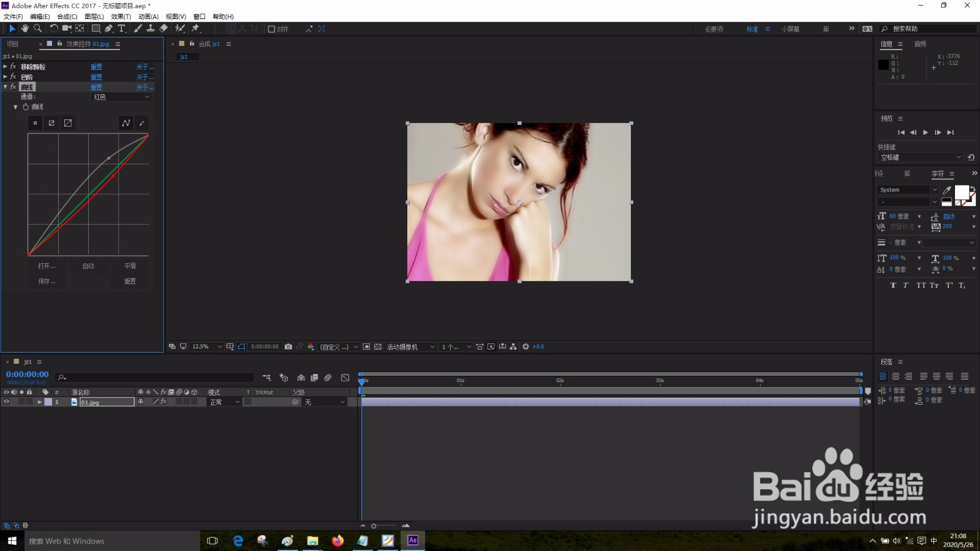Toggle the curves property stopwatch
The width and height of the screenshot is (980, 551).
26,107
